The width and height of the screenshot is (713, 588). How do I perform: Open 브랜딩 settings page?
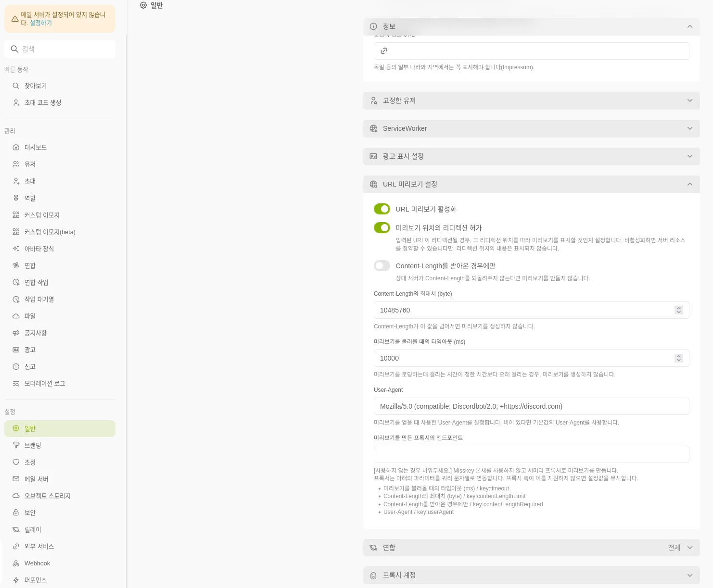(33, 445)
